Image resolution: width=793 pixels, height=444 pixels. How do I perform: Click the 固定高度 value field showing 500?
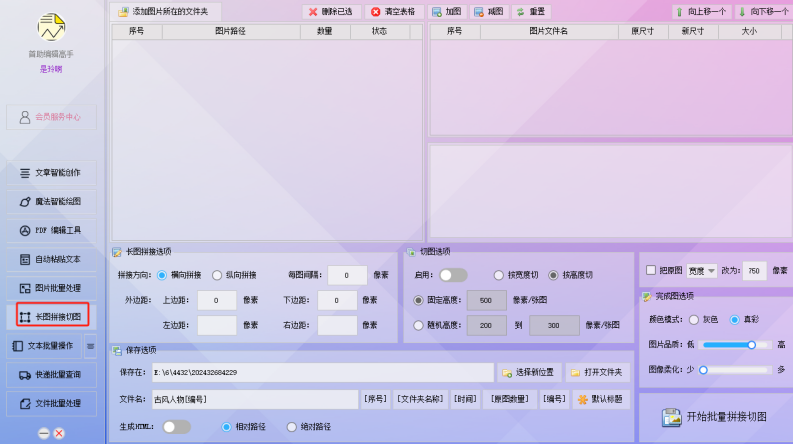coord(487,300)
